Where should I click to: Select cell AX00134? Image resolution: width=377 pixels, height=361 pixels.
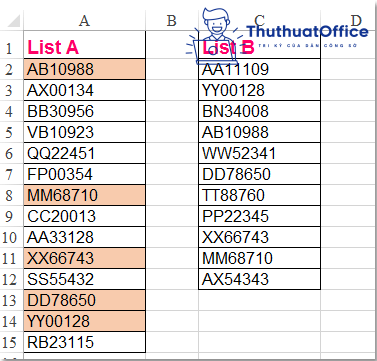click(85, 90)
